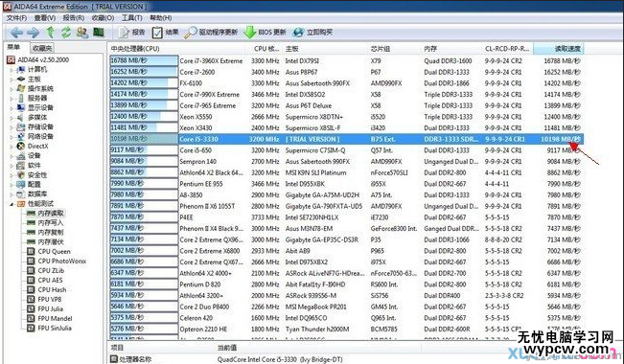Select the 内存写入 memory write benchmark

51,223
